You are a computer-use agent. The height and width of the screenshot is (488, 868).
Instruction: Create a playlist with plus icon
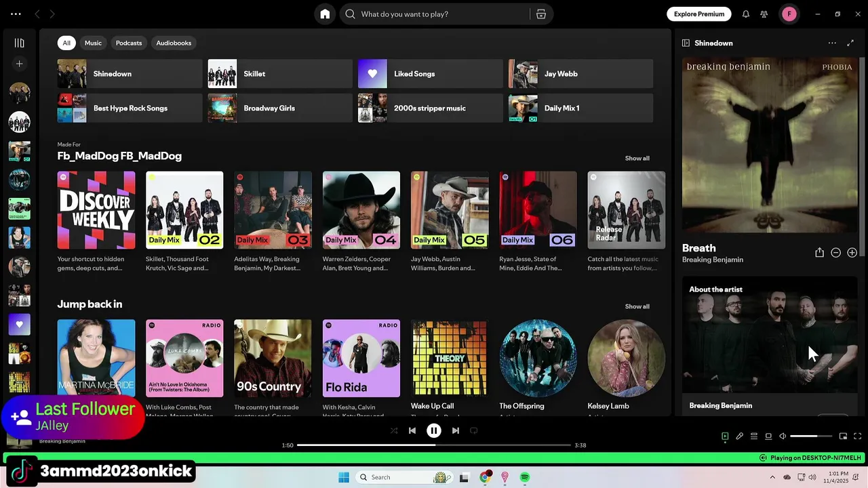19,64
